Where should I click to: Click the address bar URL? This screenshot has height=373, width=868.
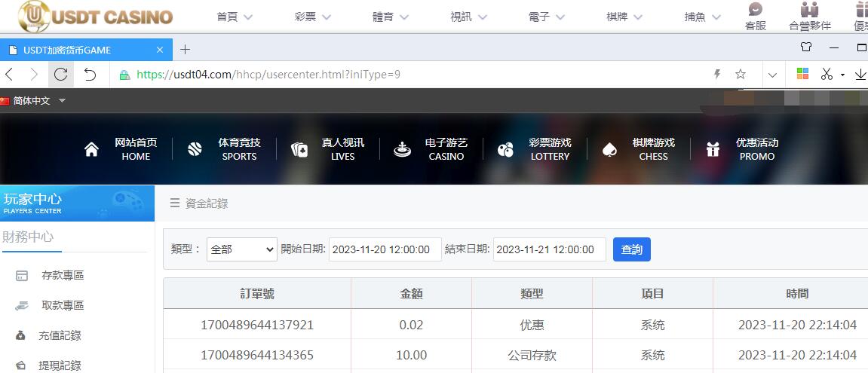click(268, 74)
